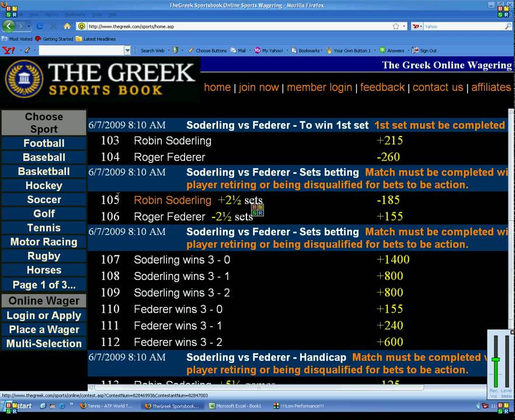The width and height of the screenshot is (515, 420).
Task: Open the 'feedback' link
Action: click(x=382, y=87)
